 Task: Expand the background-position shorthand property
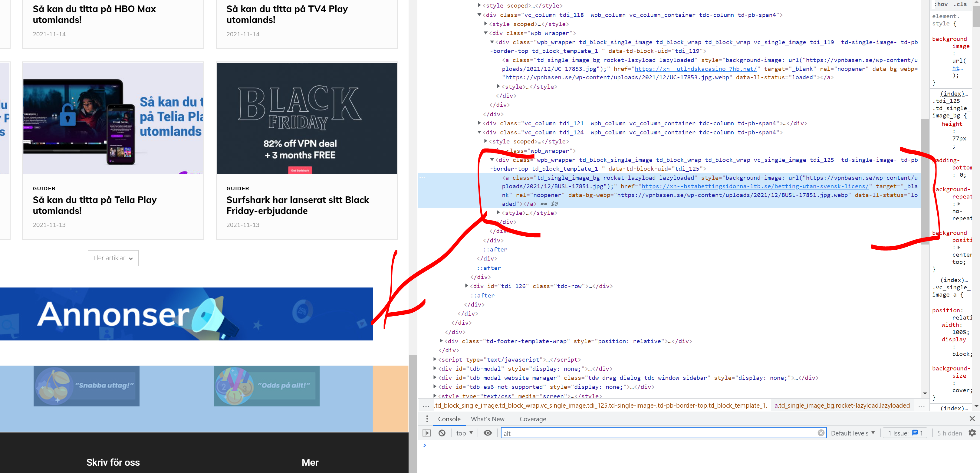click(x=959, y=247)
